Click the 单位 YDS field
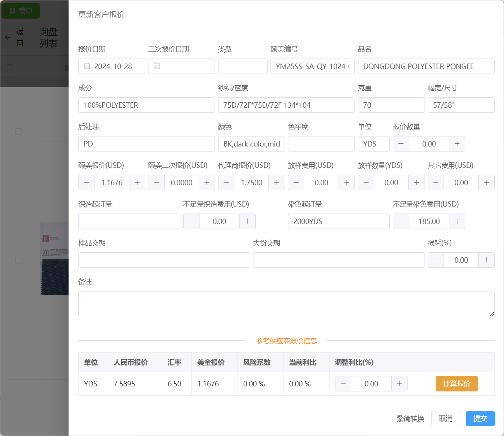 373,144
